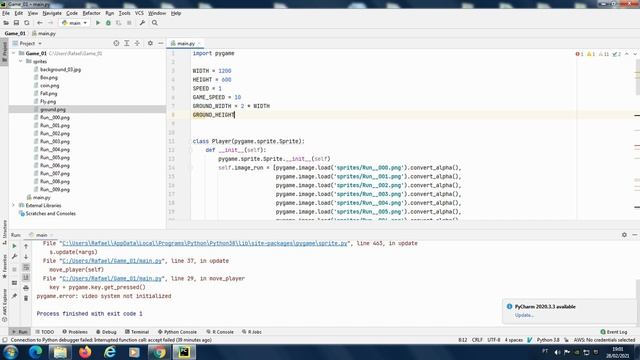This screenshot has width=640, height=360.
Task: Run the main configuration with green play button
Action: [x=98, y=23]
